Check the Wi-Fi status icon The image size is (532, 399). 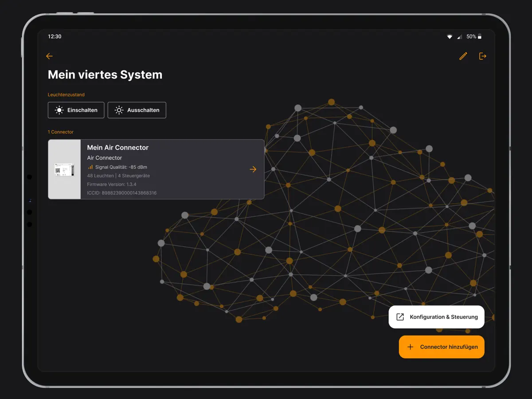450,37
